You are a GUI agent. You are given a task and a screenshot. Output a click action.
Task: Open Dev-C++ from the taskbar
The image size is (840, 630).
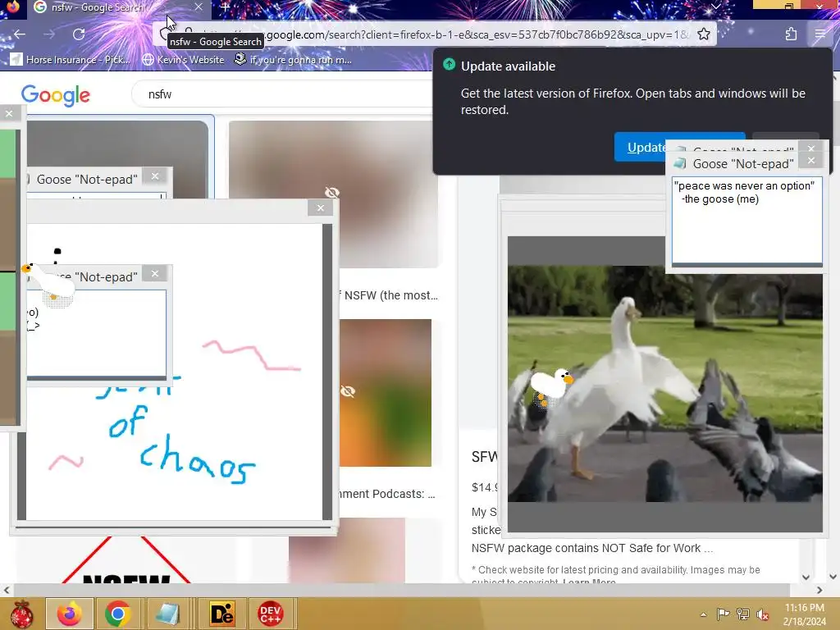tap(270, 614)
